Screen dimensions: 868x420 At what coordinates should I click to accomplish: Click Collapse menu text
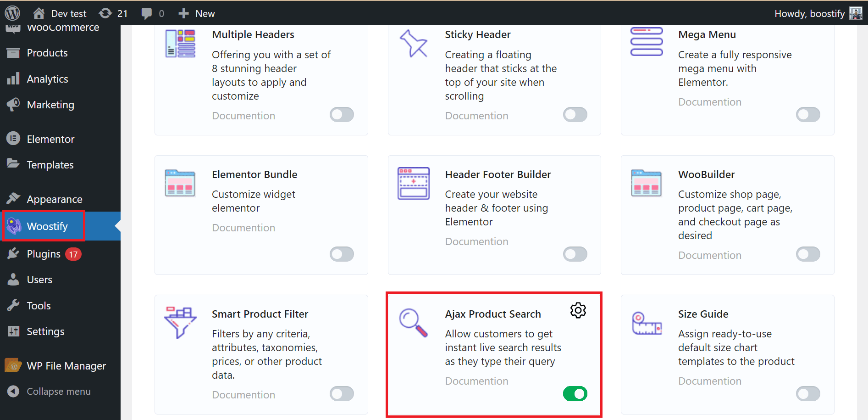[x=59, y=392]
